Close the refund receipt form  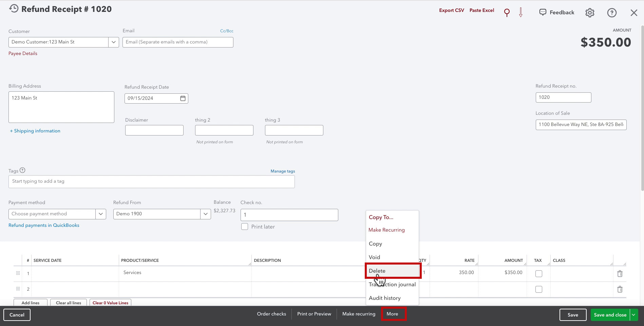(x=634, y=13)
